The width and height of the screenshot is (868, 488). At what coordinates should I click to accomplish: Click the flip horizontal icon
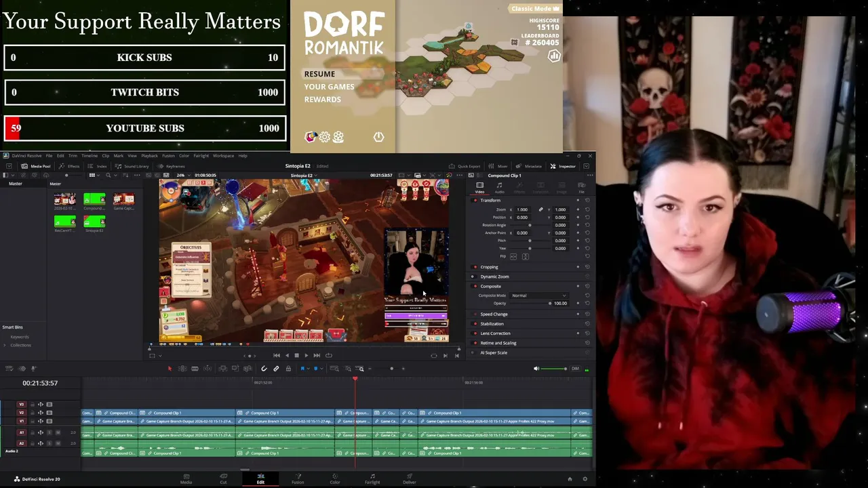(x=513, y=257)
